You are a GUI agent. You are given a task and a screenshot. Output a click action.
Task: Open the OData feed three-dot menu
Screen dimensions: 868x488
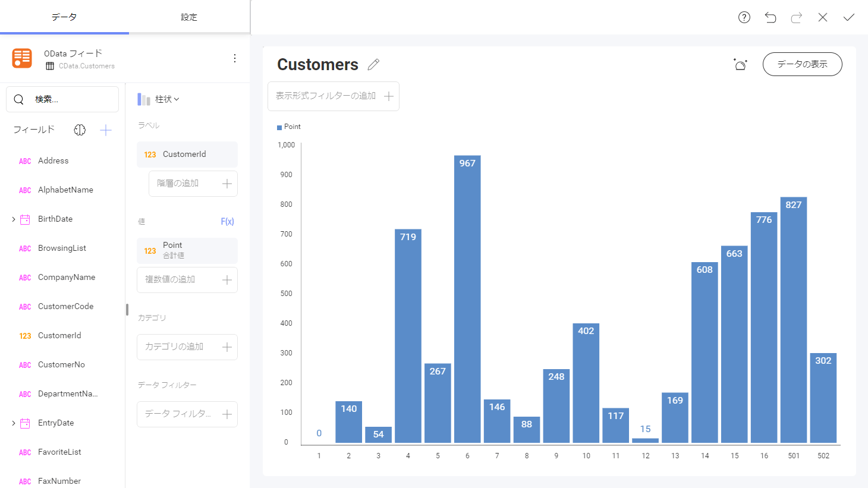[x=235, y=58]
